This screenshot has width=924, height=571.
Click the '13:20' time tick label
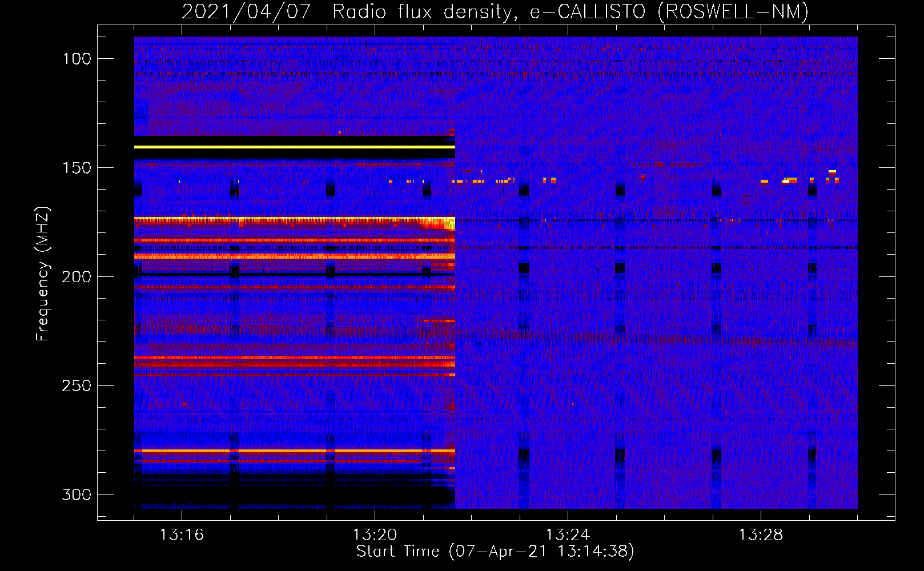coord(375,534)
